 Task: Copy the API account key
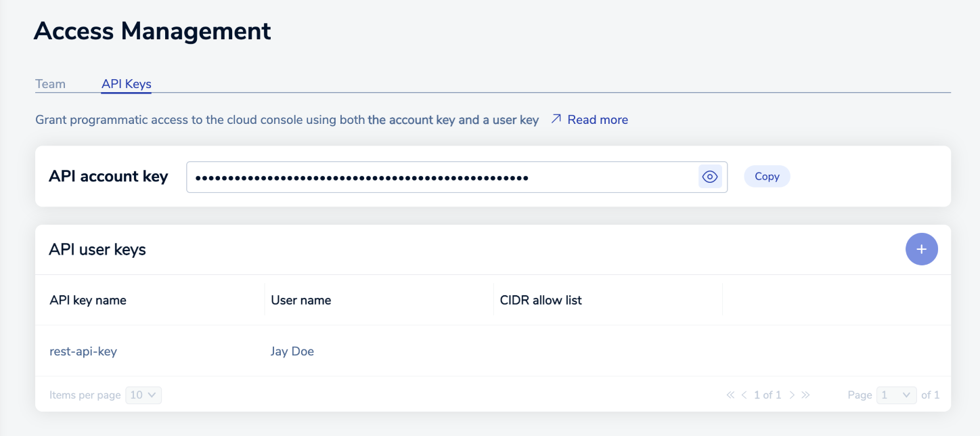point(767,176)
